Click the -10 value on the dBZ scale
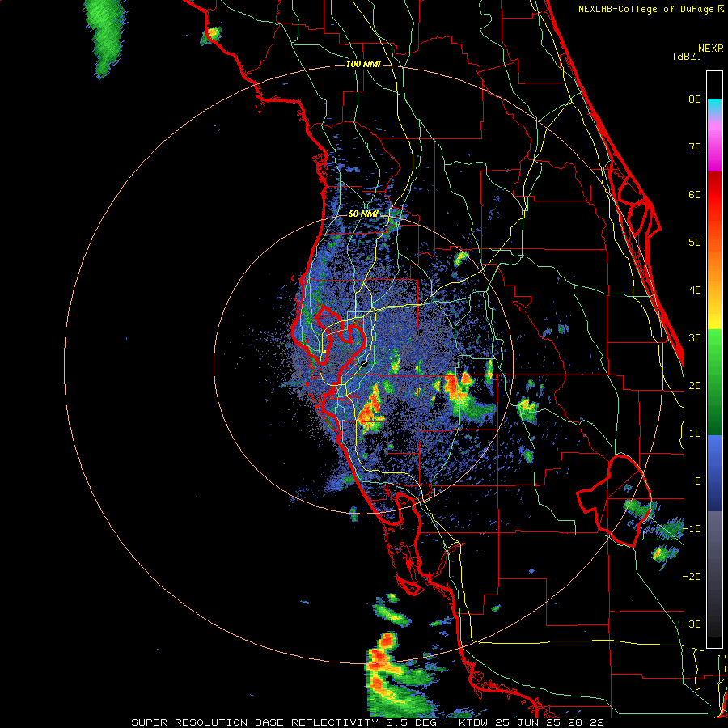This screenshot has width=728, height=728. tap(692, 529)
